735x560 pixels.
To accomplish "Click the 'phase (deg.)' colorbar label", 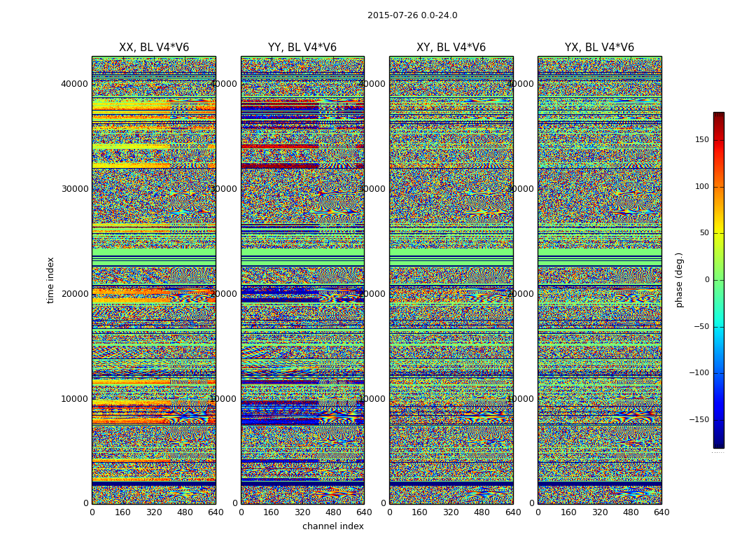I will [x=679, y=280].
